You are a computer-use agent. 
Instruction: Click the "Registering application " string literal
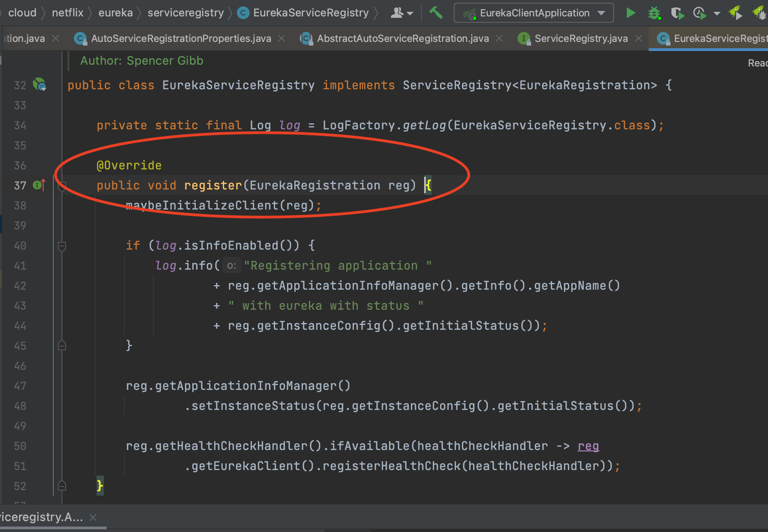point(338,266)
